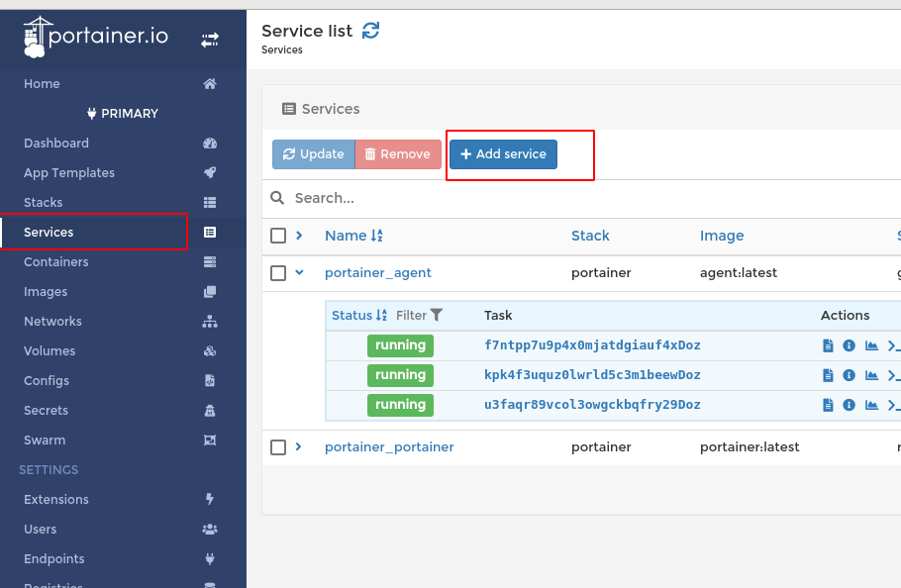901x588 pixels.
Task: Check the select-all services checkbox
Action: (278, 236)
